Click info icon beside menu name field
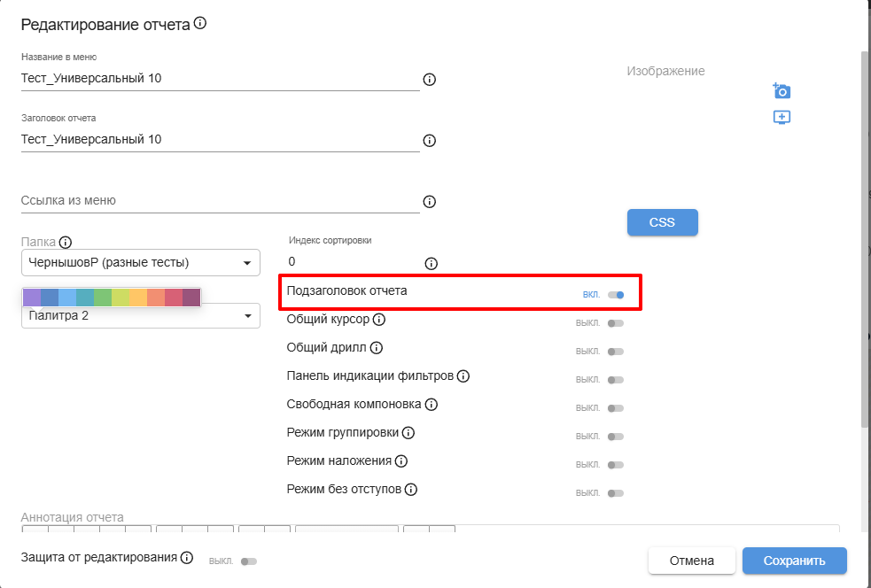The width and height of the screenshot is (871, 588). coord(430,80)
